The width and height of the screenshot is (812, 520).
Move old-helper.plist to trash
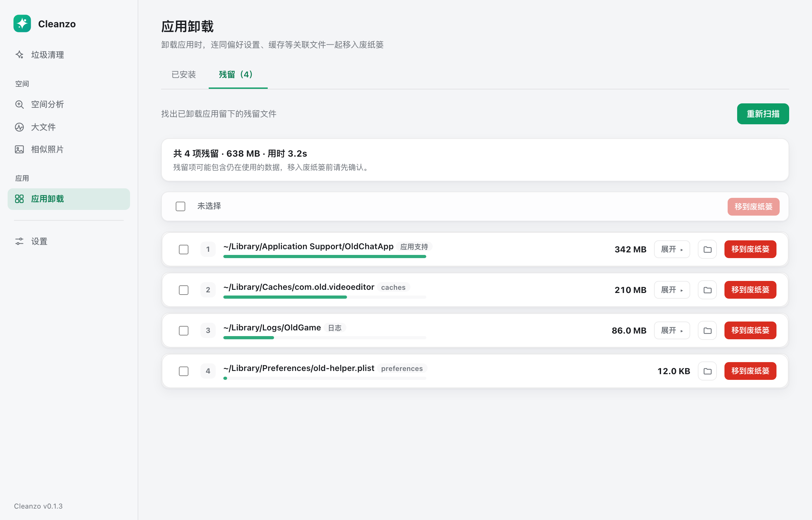750,371
